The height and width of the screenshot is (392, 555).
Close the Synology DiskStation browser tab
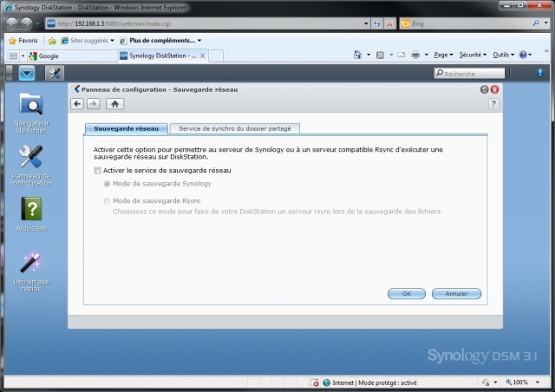point(202,56)
